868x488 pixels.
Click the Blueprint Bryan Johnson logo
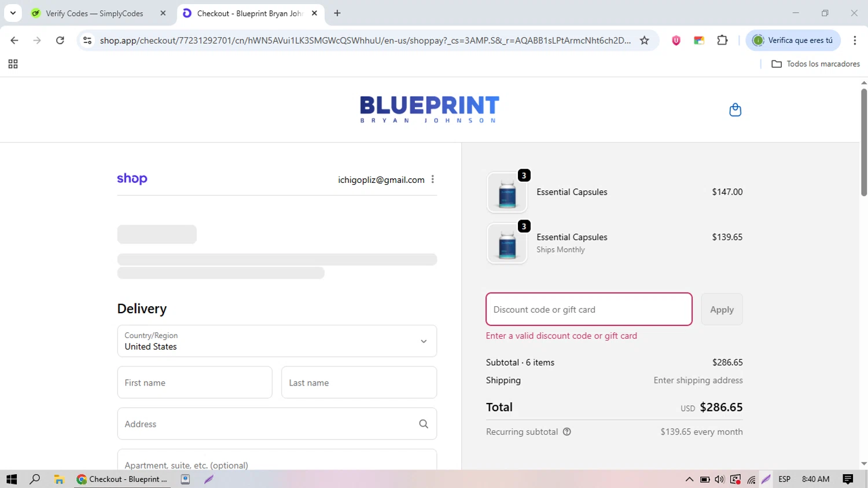click(429, 109)
